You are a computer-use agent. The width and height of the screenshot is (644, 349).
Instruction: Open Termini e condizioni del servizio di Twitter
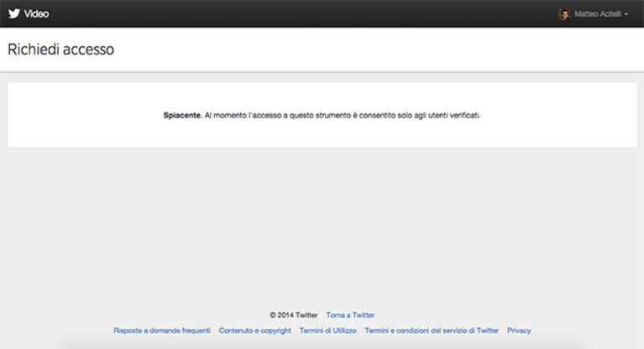432,331
